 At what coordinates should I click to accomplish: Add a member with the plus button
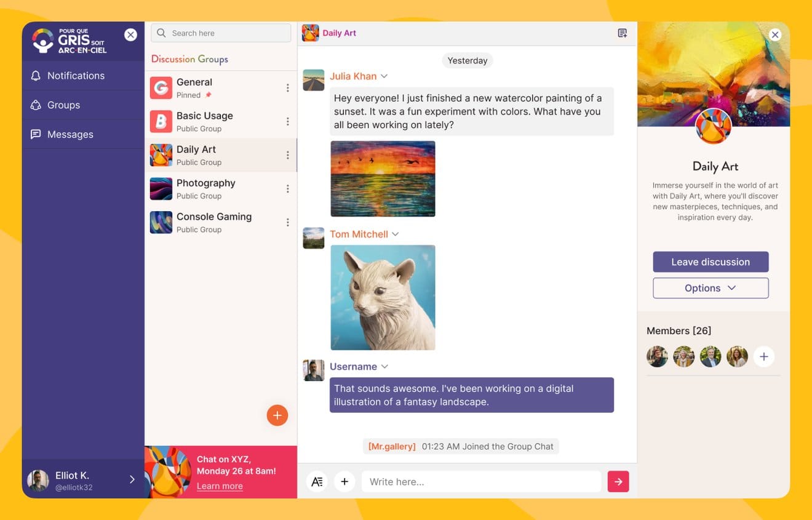[x=763, y=356]
